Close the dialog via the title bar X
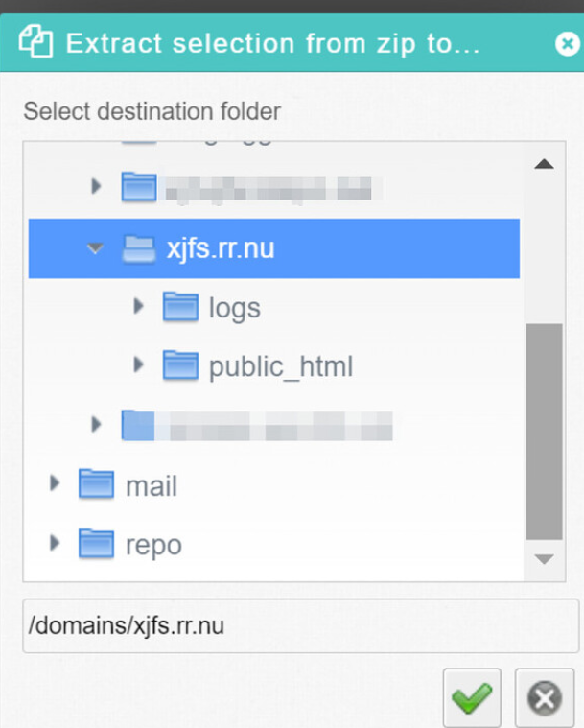The height and width of the screenshot is (728, 584). click(x=568, y=43)
